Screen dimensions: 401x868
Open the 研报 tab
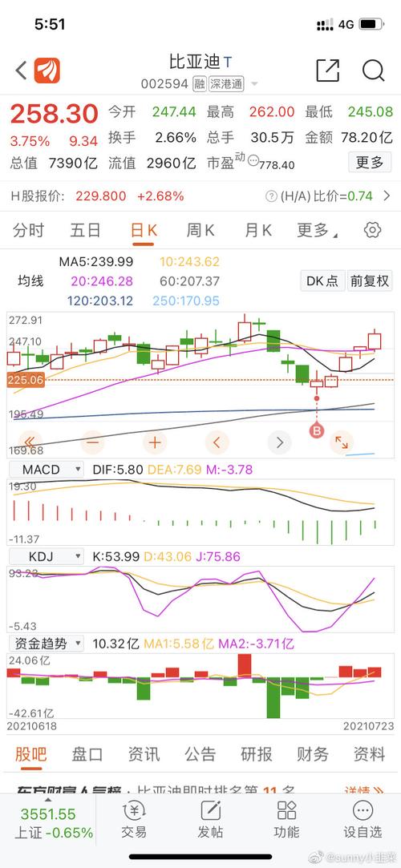click(257, 753)
